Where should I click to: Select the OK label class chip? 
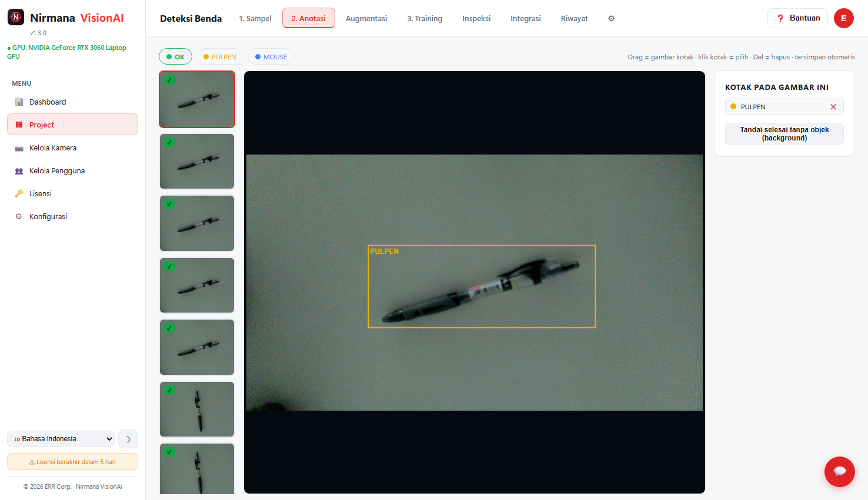coord(175,57)
